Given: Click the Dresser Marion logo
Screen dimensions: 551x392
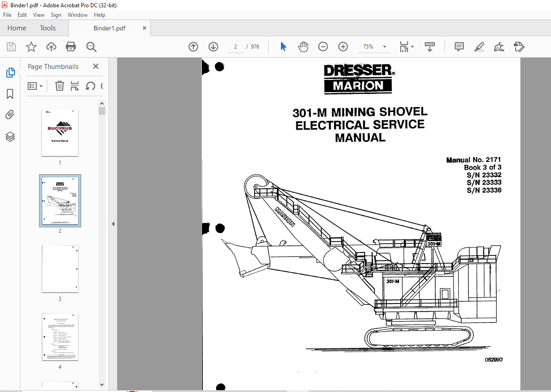Looking at the screenshot, I should (359, 79).
